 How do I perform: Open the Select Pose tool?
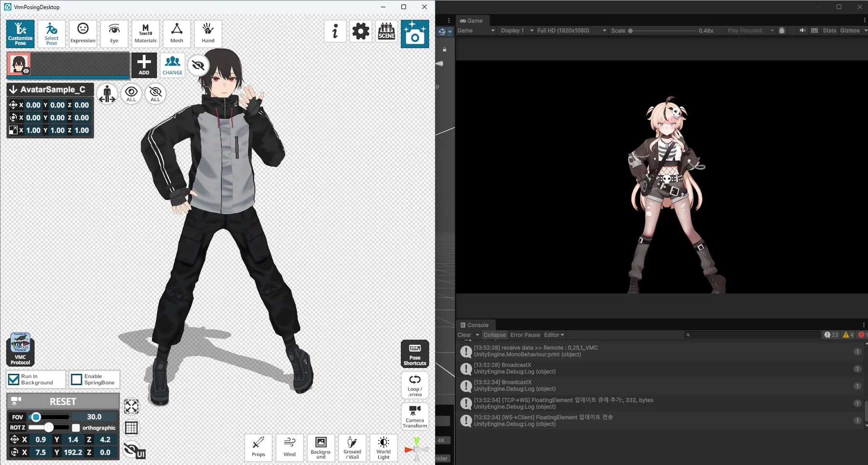click(x=52, y=34)
